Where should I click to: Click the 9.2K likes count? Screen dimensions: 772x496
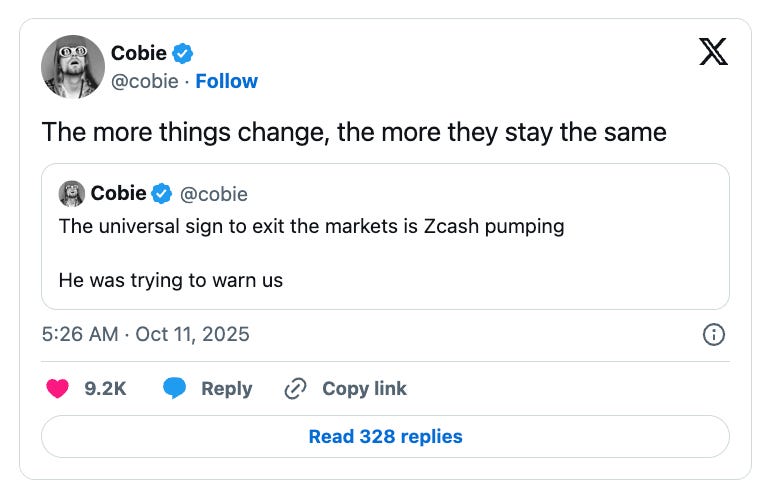pos(105,389)
